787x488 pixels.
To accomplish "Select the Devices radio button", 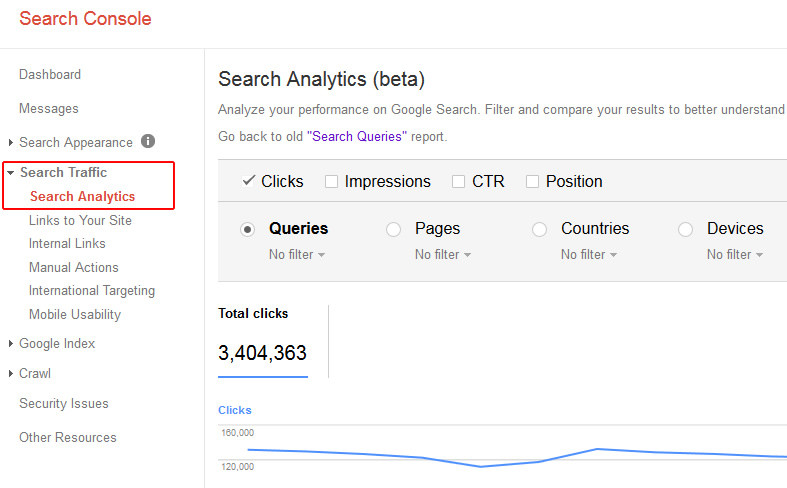I will click(x=686, y=229).
